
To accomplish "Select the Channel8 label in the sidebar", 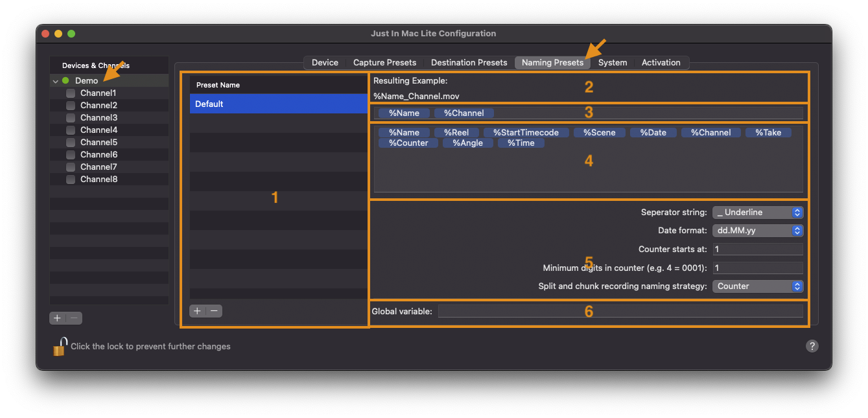I will click(99, 180).
